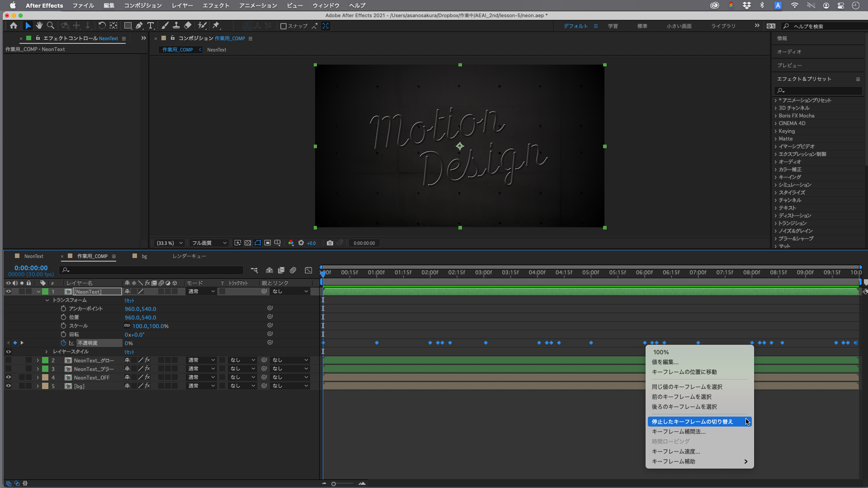868x488 pixels.
Task: Select the Type tool
Action: click(x=151, y=26)
